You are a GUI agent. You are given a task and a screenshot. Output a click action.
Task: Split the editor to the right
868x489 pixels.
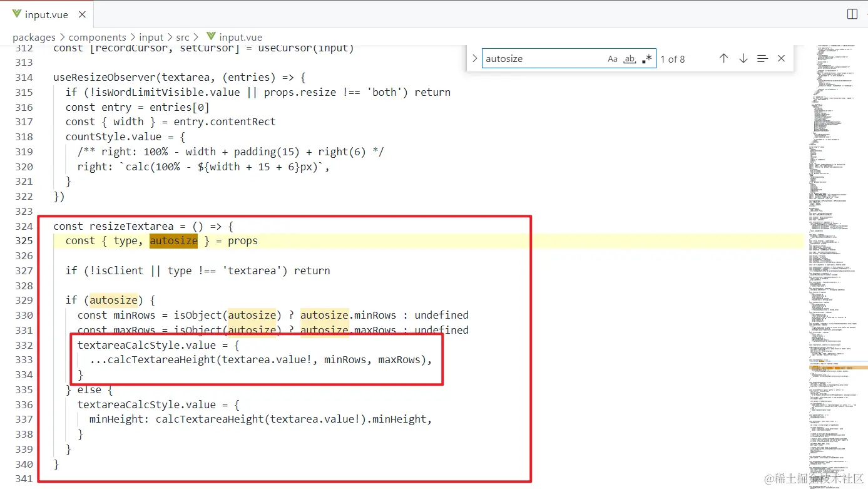[x=852, y=14]
